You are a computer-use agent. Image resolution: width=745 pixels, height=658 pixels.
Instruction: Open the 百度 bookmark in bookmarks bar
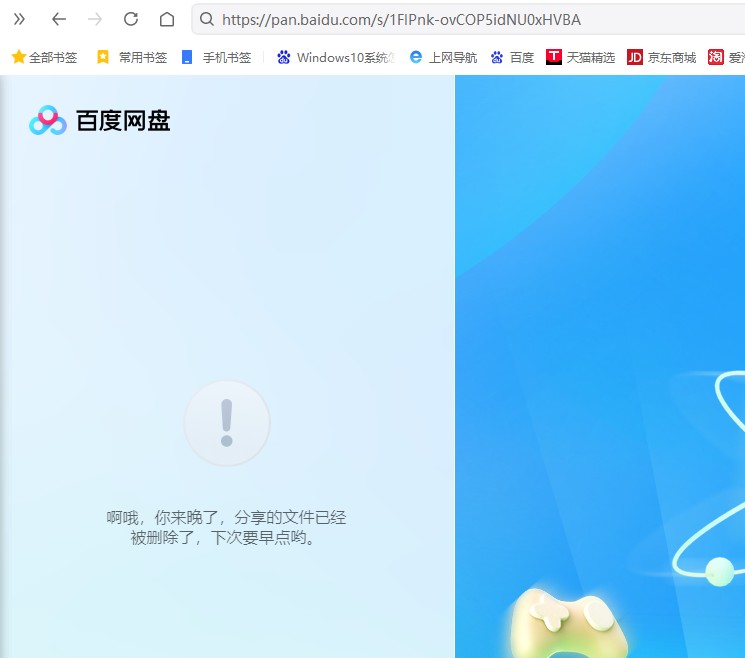[512, 57]
